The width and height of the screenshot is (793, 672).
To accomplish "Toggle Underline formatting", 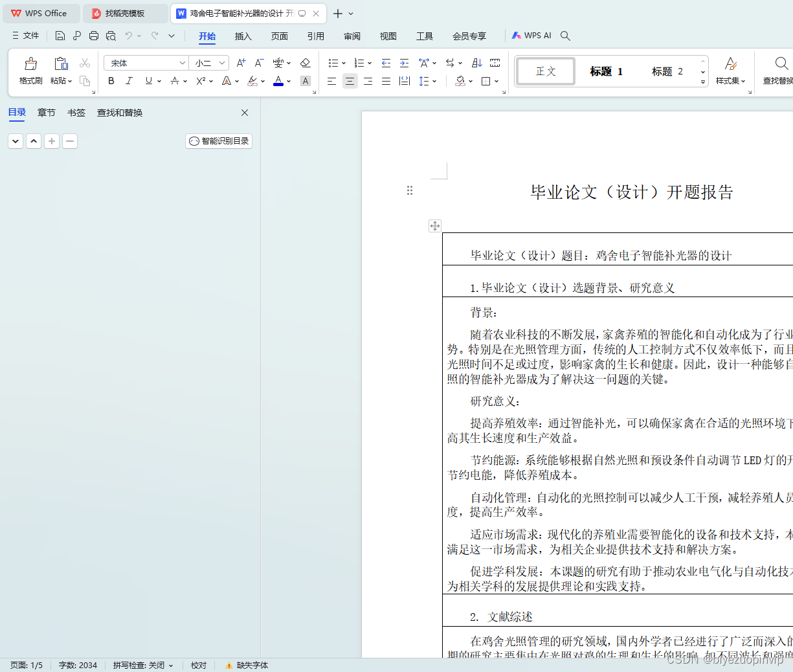I will click(x=149, y=81).
